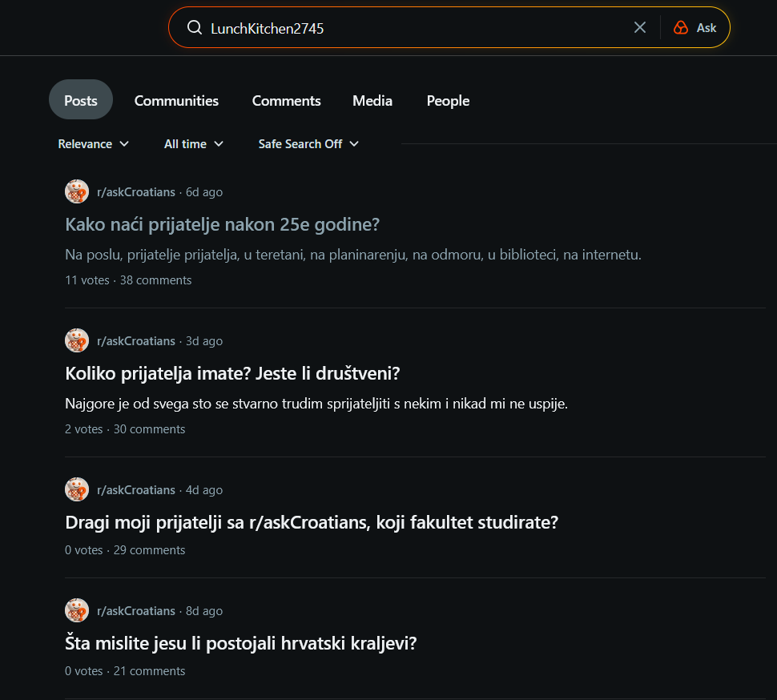Screen dimensions: 777x700
Task: Expand the All time filter dropdown
Action: (x=193, y=144)
